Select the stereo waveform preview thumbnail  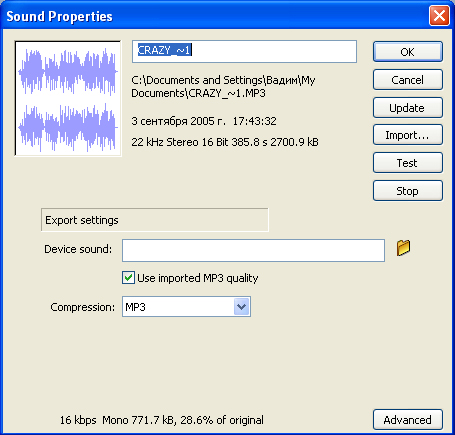coord(68,98)
